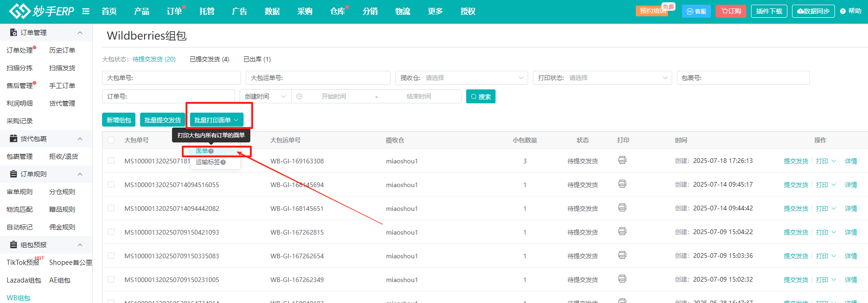Viewport: 868px width, 303px height.
Task: Choose 面单 from the print dropdown menu
Action: (202, 151)
